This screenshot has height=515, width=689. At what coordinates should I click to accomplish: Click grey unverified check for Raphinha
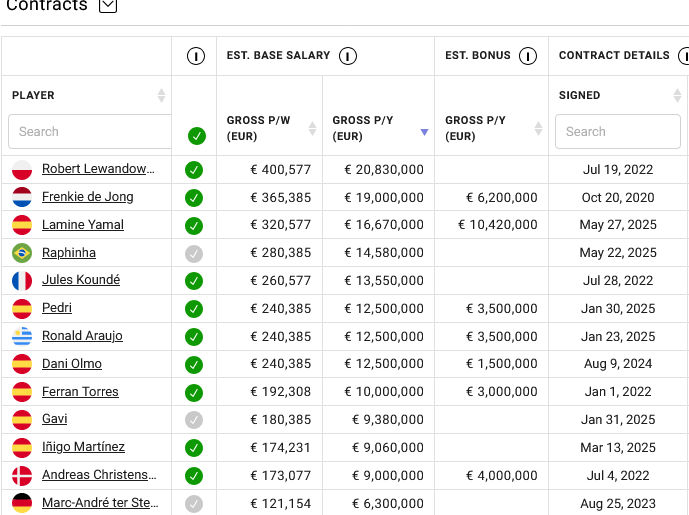[x=194, y=254]
